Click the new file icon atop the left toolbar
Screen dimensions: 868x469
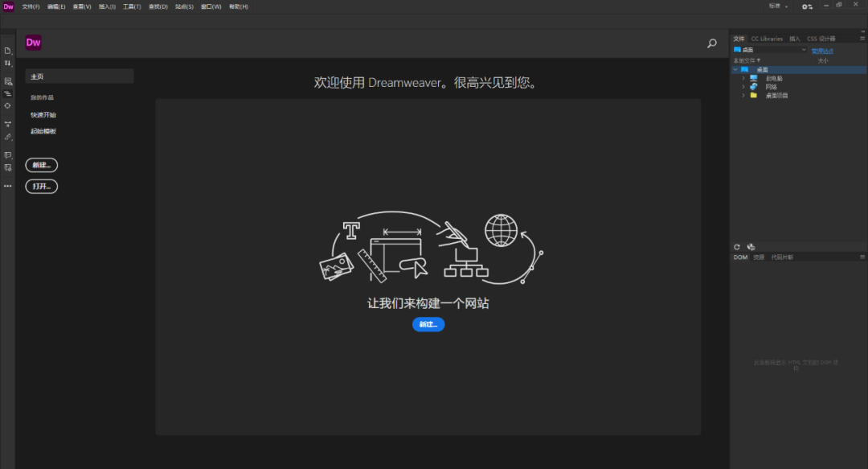coord(7,50)
